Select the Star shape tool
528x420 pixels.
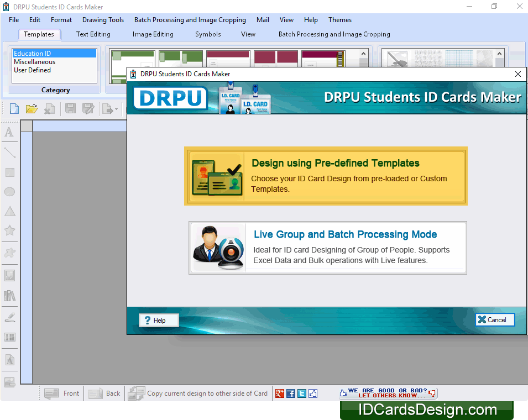10,230
